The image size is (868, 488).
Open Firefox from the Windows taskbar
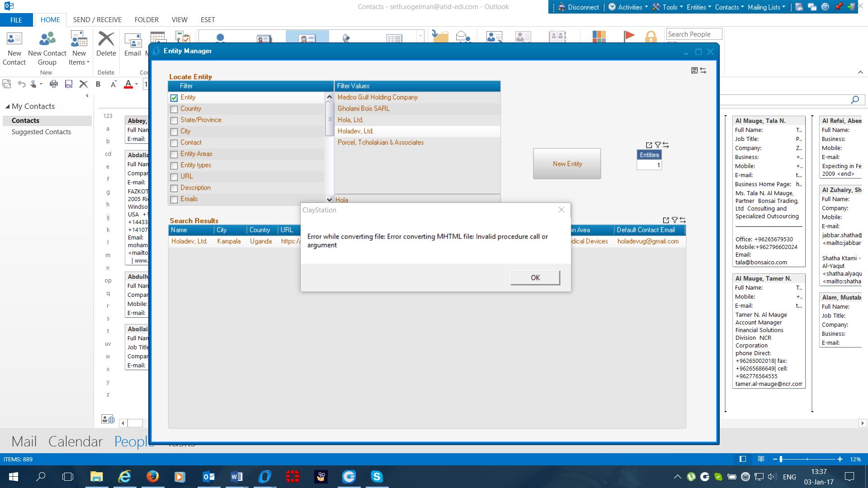point(152,476)
